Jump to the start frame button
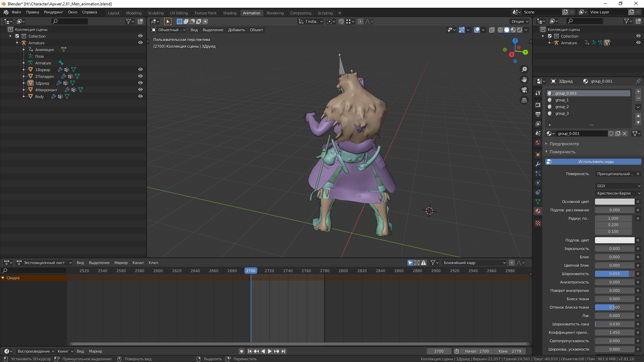644x362 pixels. (250, 351)
